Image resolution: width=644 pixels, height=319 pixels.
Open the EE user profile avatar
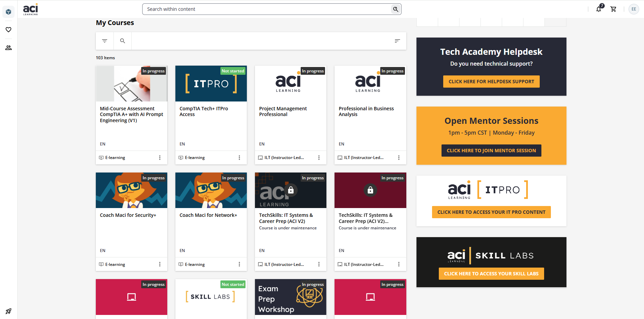[634, 9]
